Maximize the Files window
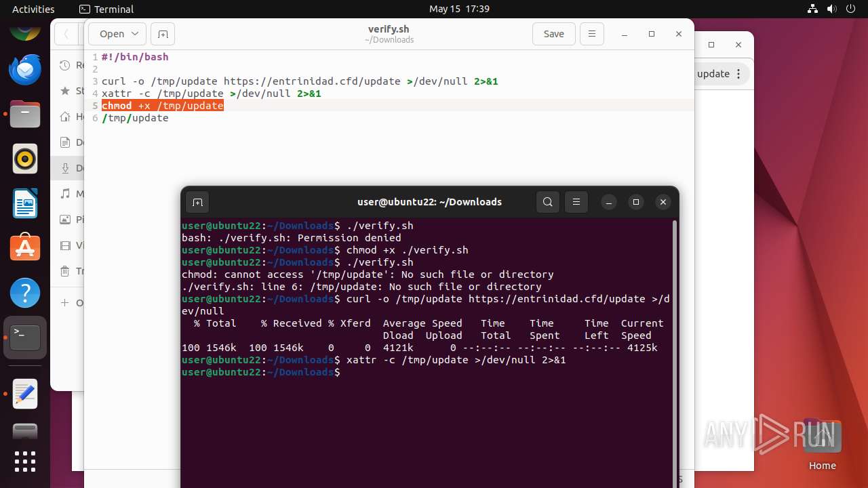 [x=711, y=45]
